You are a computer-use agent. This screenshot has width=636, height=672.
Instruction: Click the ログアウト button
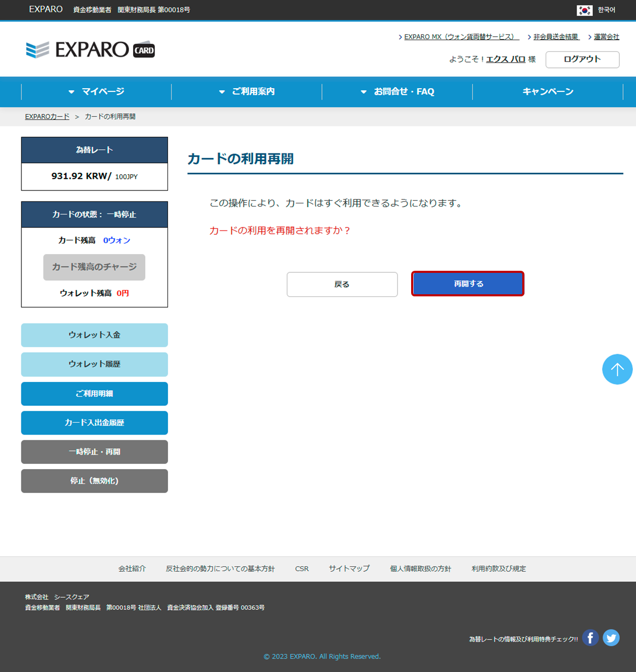tap(582, 59)
